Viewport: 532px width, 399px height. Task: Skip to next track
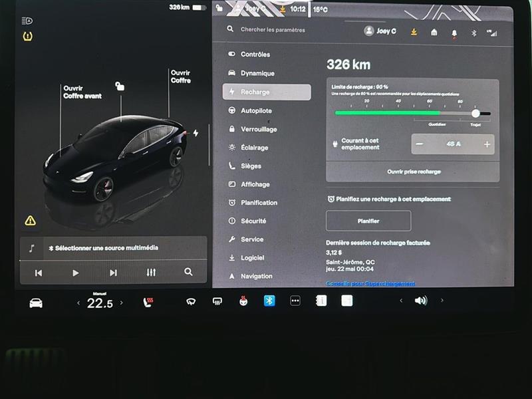[x=113, y=273]
